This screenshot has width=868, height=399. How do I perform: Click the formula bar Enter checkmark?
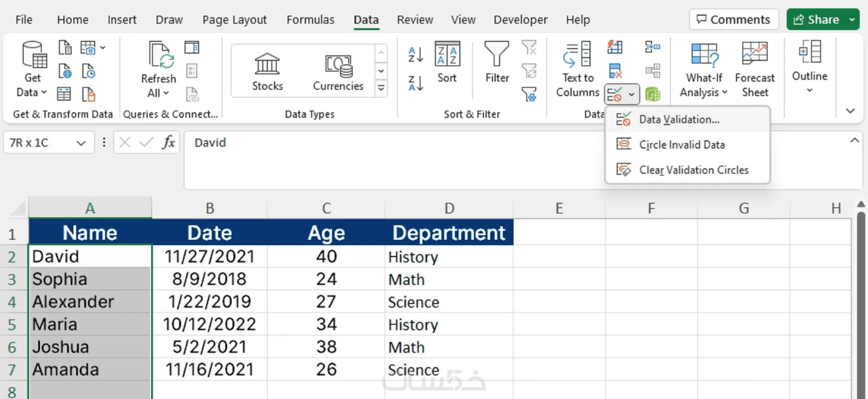(x=147, y=143)
